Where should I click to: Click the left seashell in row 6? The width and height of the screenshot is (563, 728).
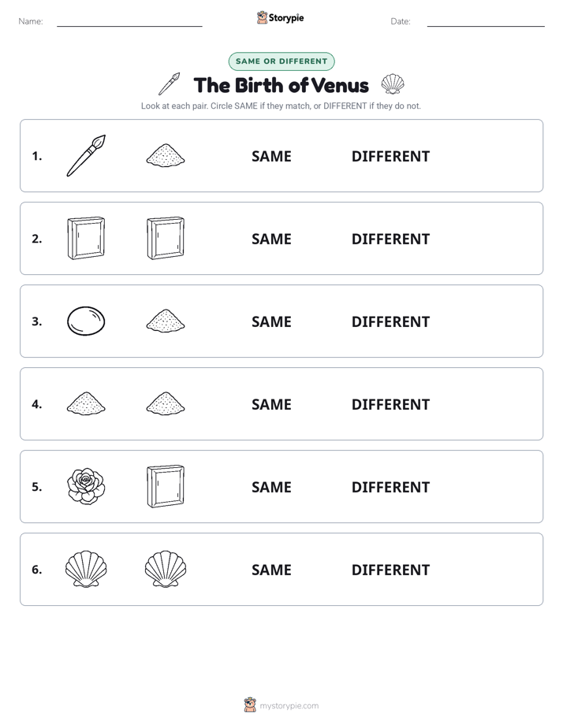[x=86, y=569]
